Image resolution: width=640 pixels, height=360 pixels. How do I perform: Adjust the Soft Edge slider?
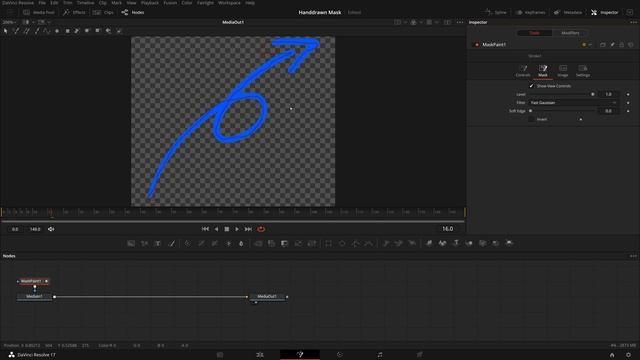(x=562, y=111)
